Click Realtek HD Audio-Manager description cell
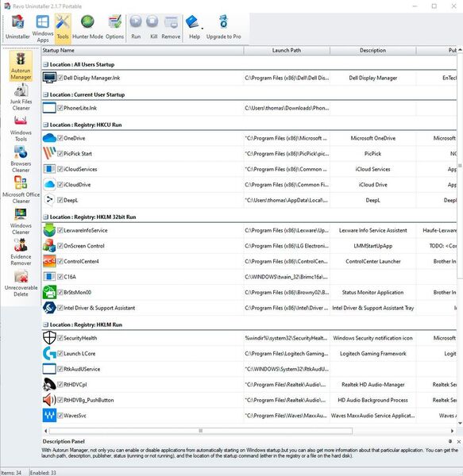The width and height of the screenshot is (463, 476). coord(372,385)
